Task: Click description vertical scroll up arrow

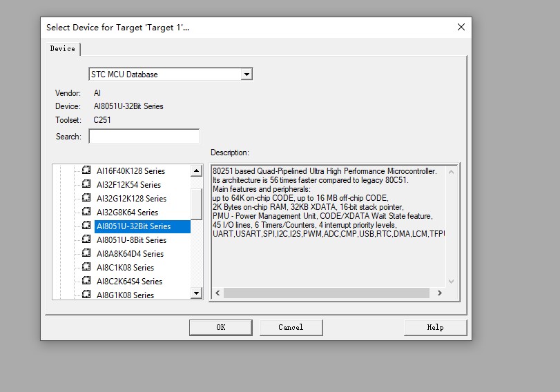Action: (x=451, y=172)
